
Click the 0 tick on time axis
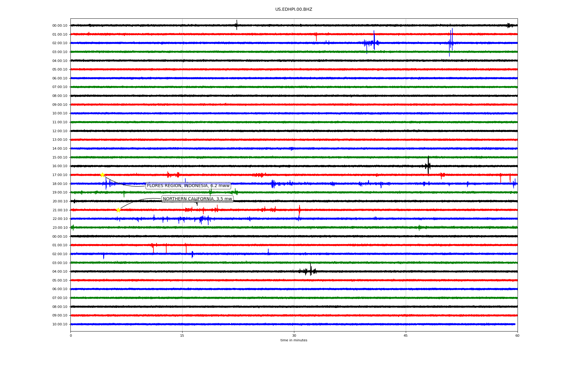71,335
